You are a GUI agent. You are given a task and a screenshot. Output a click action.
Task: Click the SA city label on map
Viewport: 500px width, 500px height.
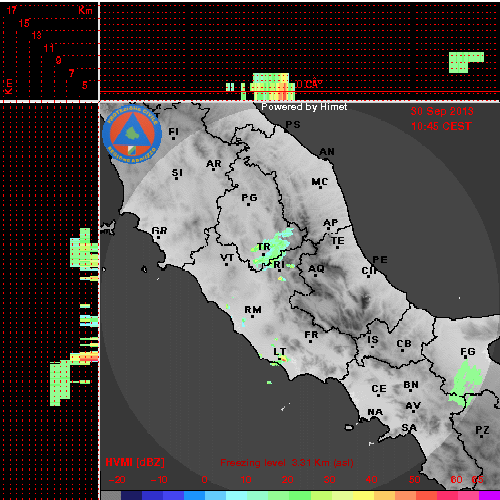tap(409, 427)
